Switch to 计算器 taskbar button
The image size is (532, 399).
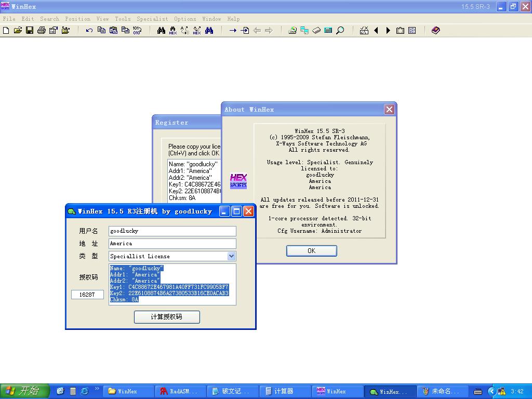coord(285,391)
